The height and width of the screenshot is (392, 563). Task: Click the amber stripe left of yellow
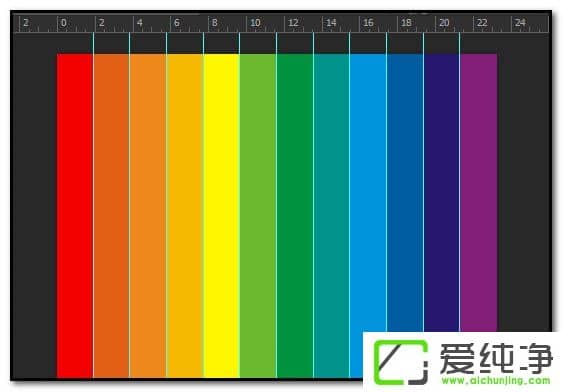[x=185, y=215]
